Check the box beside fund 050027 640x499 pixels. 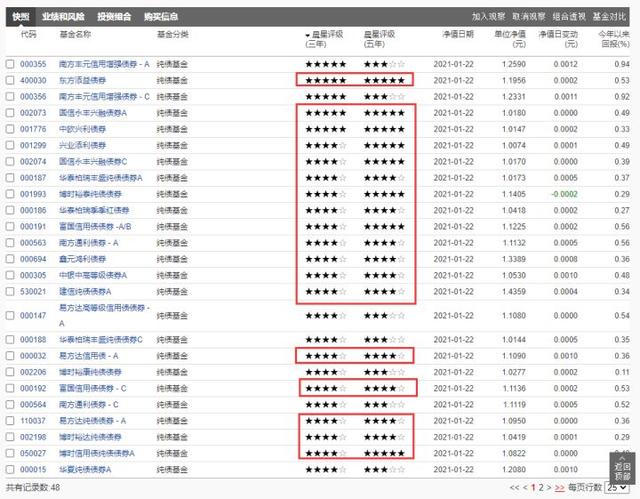click(x=10, y=453)
